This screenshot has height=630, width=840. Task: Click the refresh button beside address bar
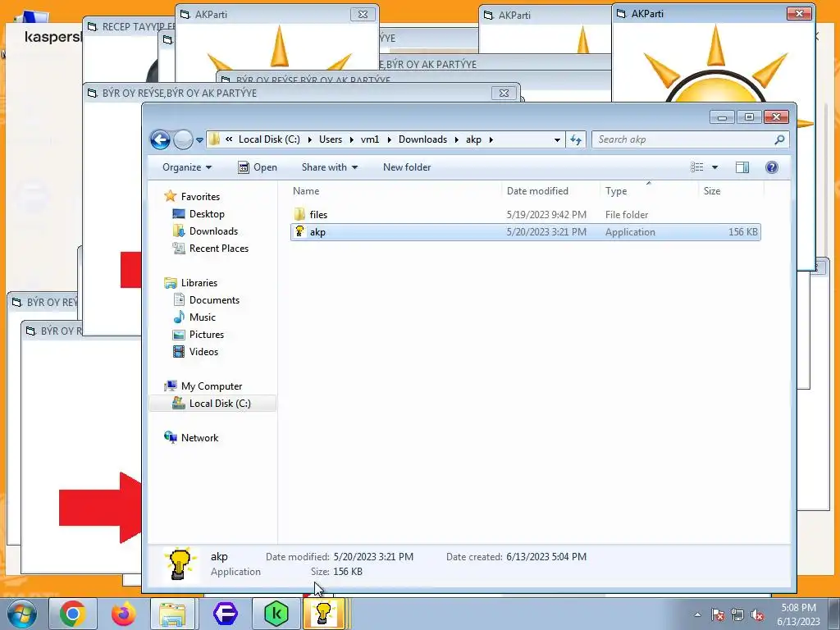click(576, 139)
